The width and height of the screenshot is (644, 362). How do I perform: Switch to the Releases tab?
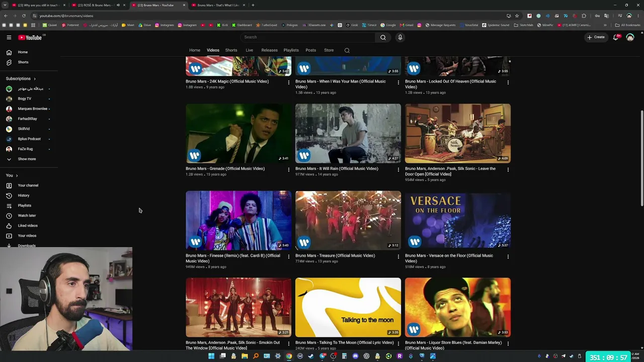tap(269, 50)
